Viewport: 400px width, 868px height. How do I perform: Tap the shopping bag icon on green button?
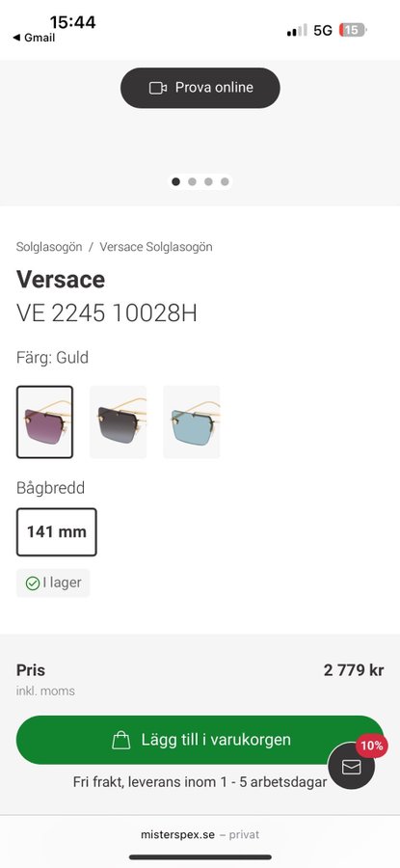121,740
